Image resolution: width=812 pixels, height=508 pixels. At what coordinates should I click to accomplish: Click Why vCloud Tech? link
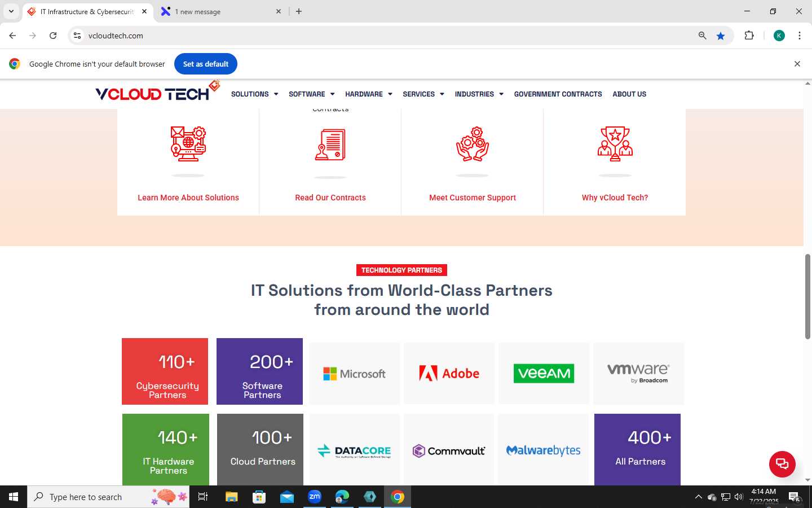pyautogui.click(x=615, y=198)
